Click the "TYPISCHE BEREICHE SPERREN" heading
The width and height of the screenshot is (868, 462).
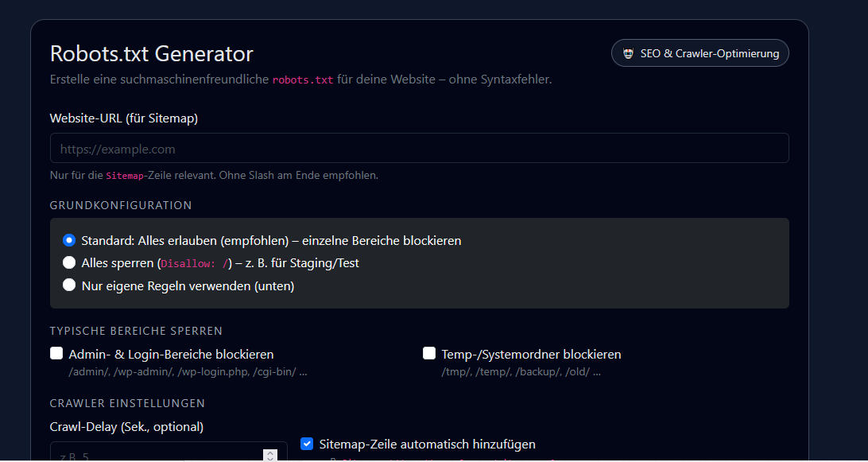(x=136, y=331)
